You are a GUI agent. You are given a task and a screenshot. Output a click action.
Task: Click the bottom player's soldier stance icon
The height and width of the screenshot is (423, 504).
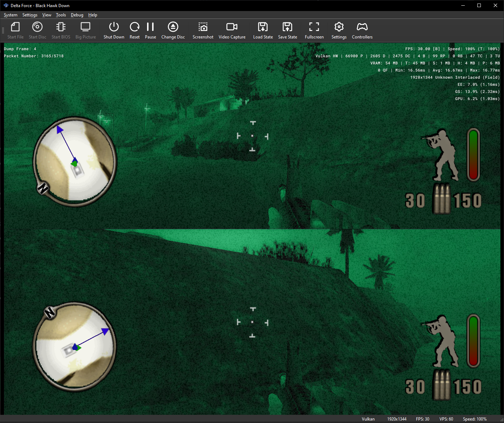[440, 341]
